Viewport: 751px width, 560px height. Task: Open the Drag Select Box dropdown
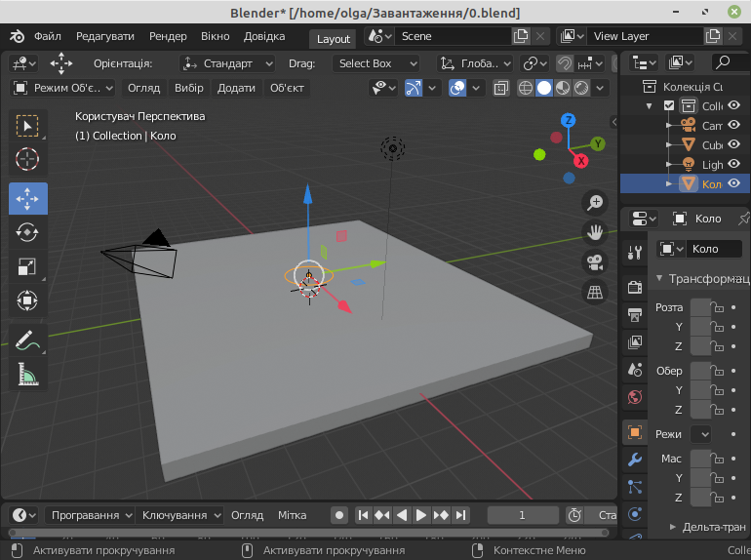(375, 63)
